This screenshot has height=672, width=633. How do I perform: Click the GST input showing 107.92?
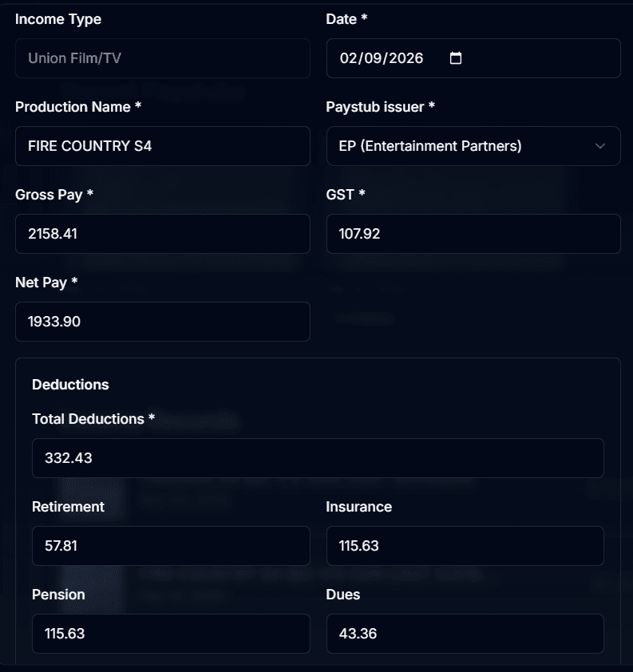coord(473,234)
